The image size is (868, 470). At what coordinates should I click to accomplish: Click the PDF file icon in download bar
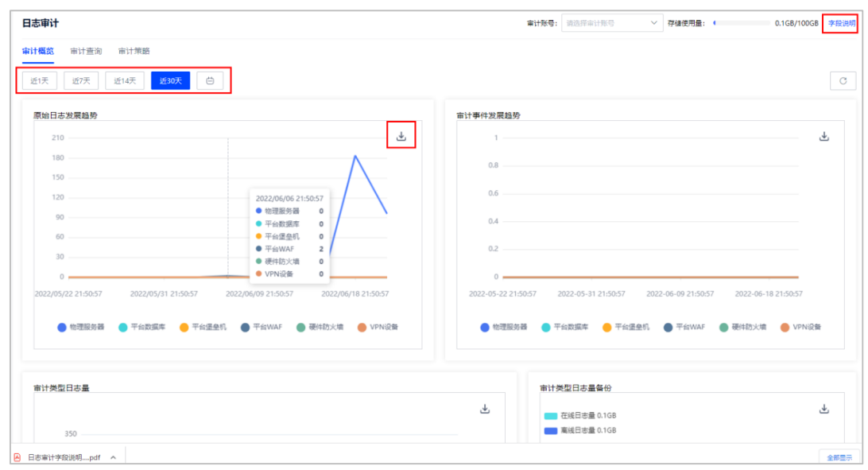pos(17,457)
